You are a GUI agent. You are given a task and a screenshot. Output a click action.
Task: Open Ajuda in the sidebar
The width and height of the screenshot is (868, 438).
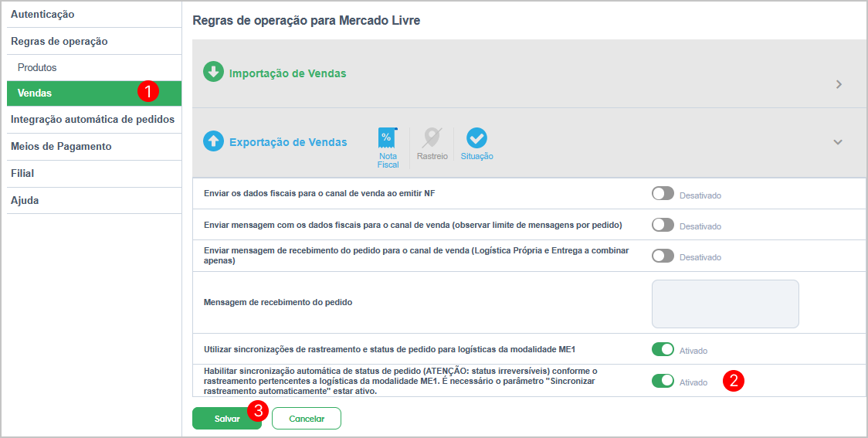click(x=94, y=200)
